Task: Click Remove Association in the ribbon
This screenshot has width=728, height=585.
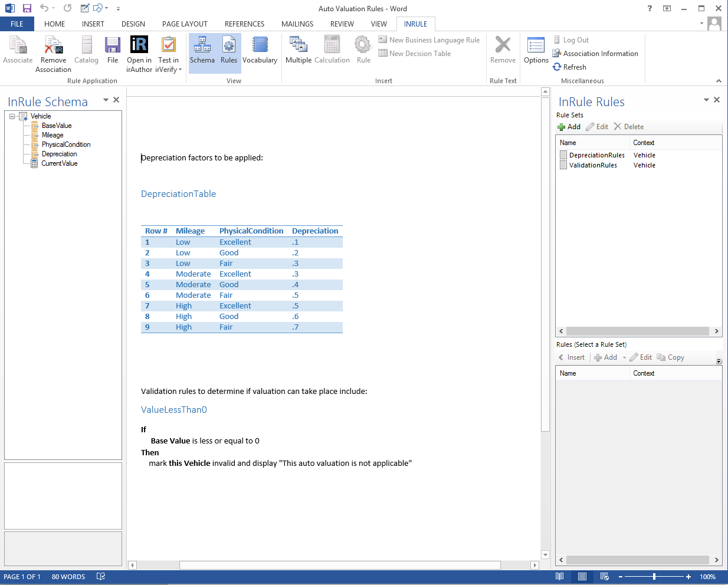Action: coord(53,45)
